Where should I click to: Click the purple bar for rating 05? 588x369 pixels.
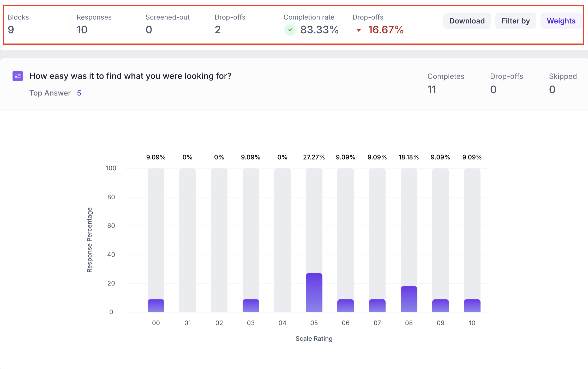pyautogui.click(x=314, y=292)
